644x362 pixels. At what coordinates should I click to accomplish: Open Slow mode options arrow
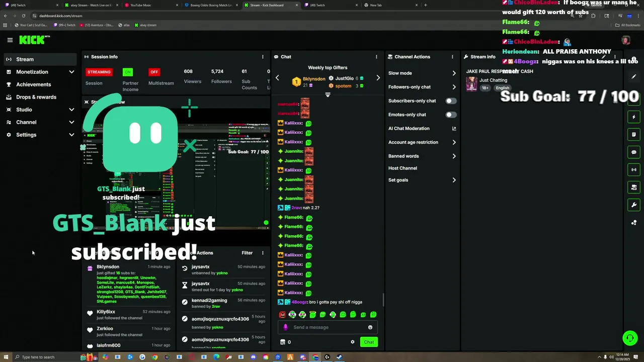pyautogui.click(x=454, y=73)
